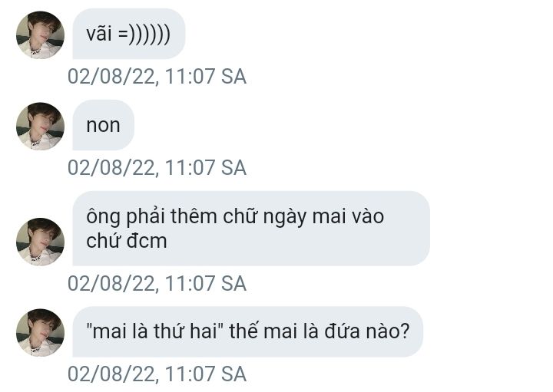Image resolution: width=553 pixels, height=392 pixels.
Task: Tap the "ông phải thêm chữ ngày mai" bubble
Action: click(x=251, y=229)
